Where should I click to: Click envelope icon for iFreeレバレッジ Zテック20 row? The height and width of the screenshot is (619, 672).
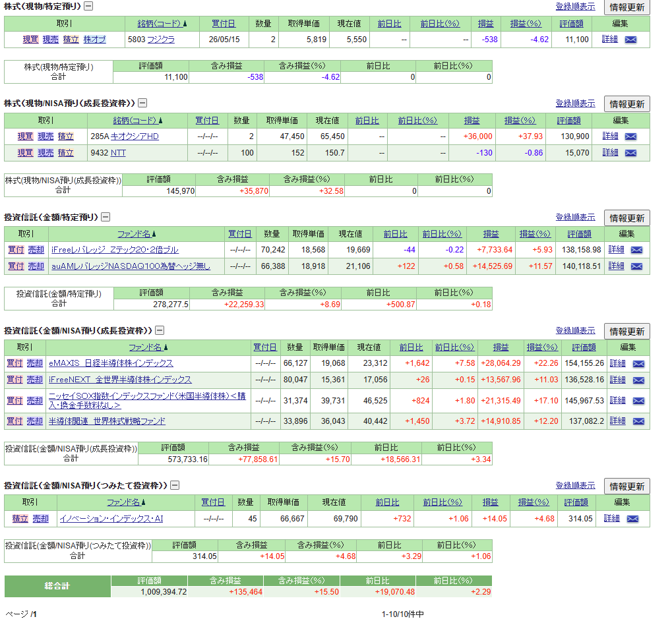[636, 250]
